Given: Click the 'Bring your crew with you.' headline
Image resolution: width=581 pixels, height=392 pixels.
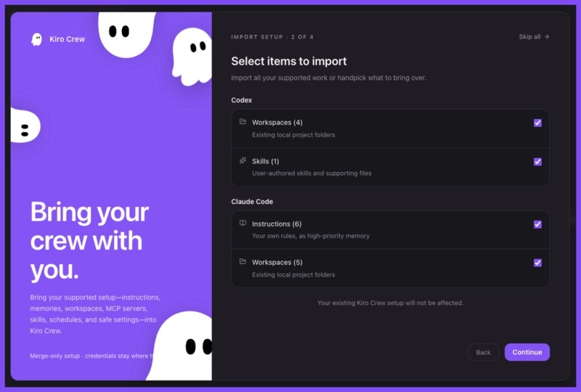Looking at the screenshot, I should [89, 241].
